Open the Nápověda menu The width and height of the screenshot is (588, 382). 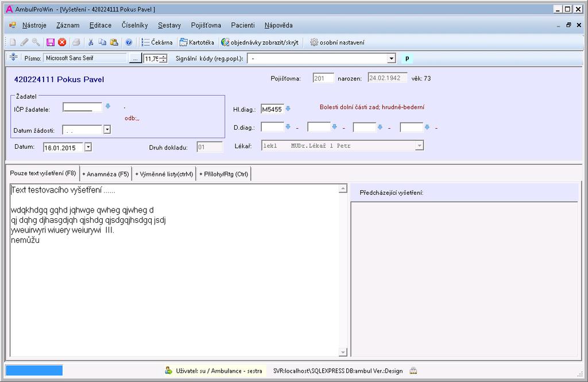click(278, 25)
